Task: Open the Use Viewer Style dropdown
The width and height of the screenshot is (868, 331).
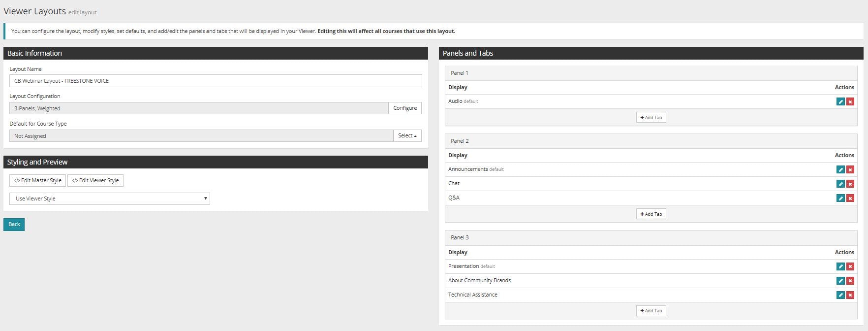Action: tap(110, 199)
